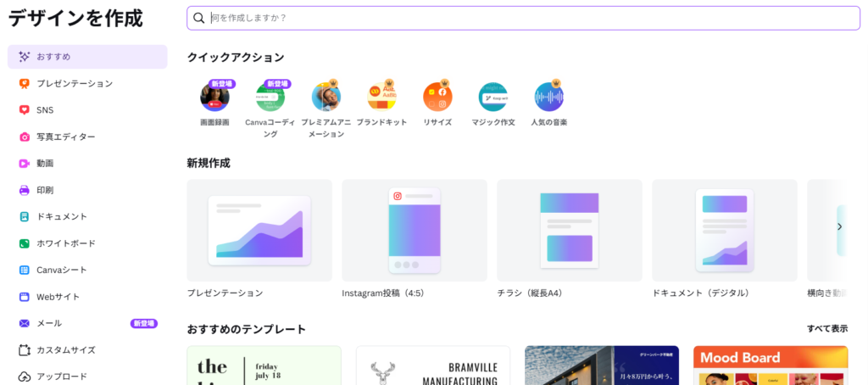This screenshot has height=385, width=868.
Task: Click the ホワイトボード sidebar icon
Action: [x=24, y=243]
